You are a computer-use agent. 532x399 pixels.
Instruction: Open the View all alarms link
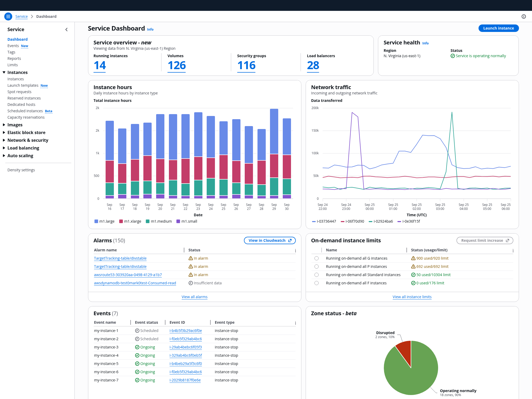[194, 297]
